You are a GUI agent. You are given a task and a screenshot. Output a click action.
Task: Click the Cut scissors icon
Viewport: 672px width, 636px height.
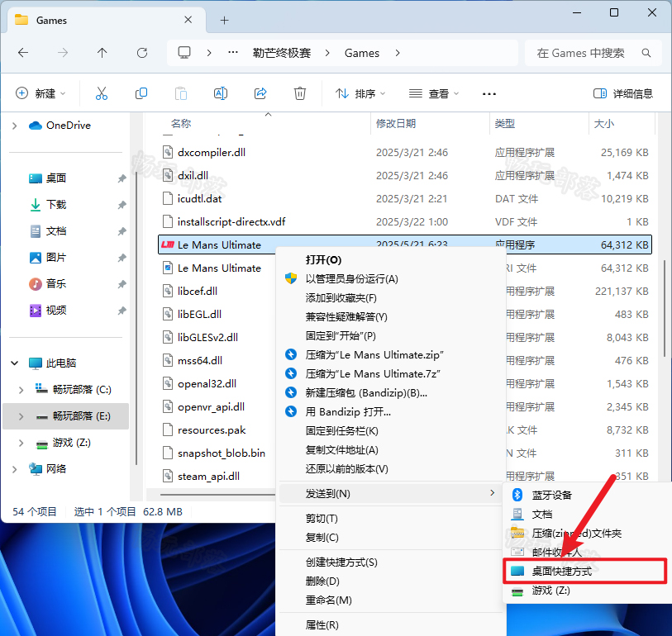pos(102,93)
